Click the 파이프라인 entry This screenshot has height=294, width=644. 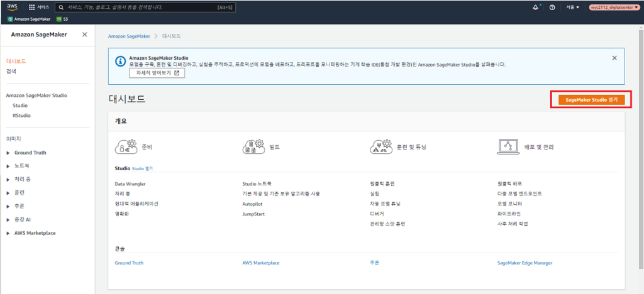tap(508, 214)
